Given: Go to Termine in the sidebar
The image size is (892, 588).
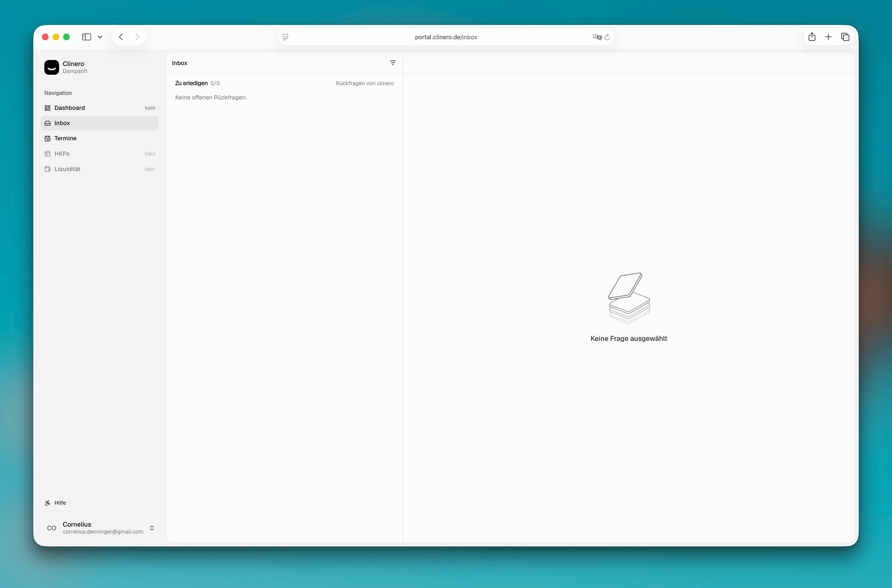Looking at the screenshot, I should [x=99, y=138].
